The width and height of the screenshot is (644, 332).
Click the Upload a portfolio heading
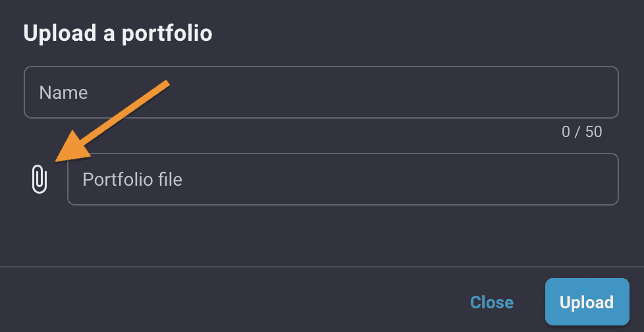[x=118, y=34]
